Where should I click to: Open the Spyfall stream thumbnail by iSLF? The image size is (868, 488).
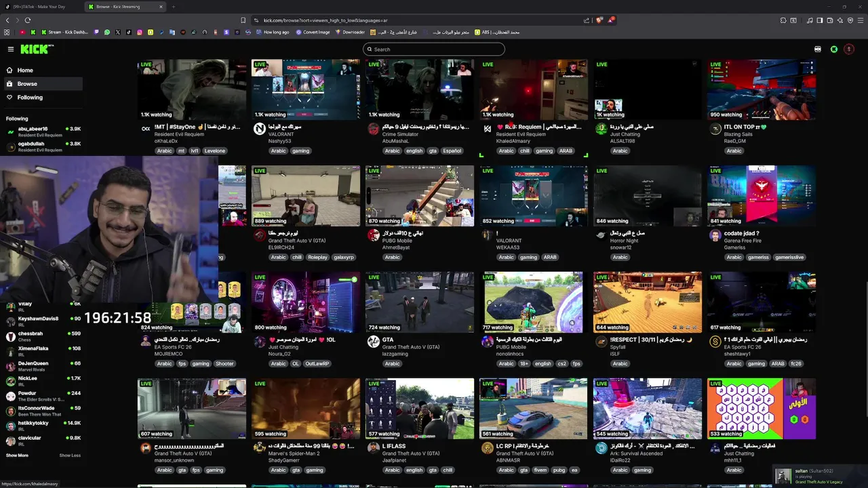(648, 302)
